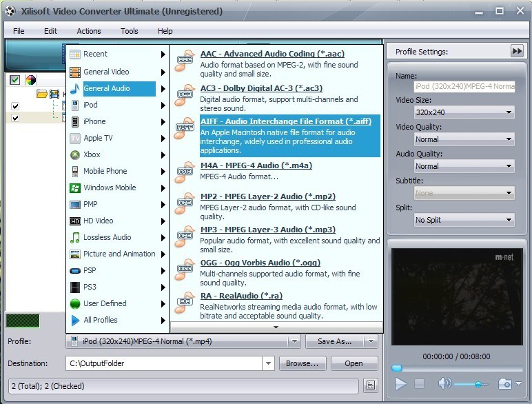The width and height of the screenshot is (532, 404).
Task: Open the Video Size 320x240 dropdown
Action: 464,112
